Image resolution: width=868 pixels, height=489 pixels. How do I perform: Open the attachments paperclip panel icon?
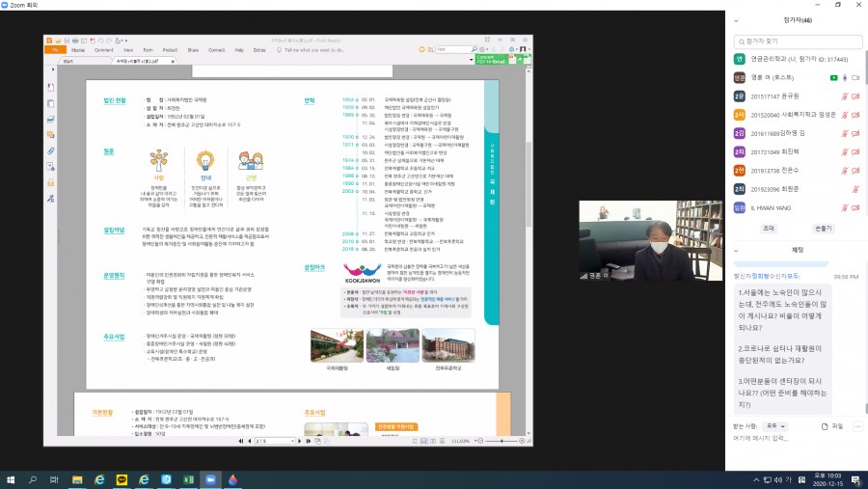(x=50, y=150)
